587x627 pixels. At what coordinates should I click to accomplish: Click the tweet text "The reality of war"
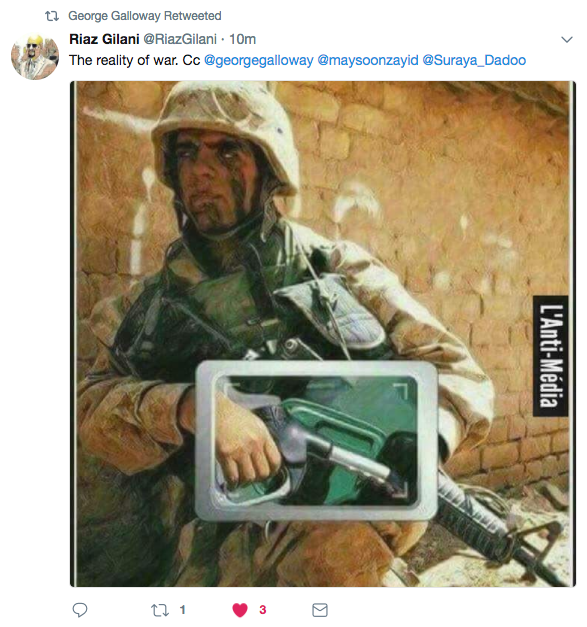(x=123, y=60)
